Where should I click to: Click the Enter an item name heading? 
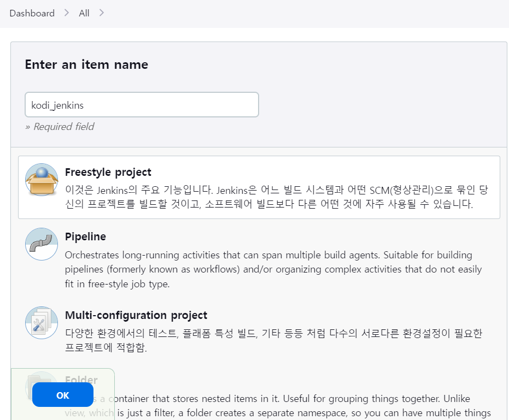(x=87, y=64)
